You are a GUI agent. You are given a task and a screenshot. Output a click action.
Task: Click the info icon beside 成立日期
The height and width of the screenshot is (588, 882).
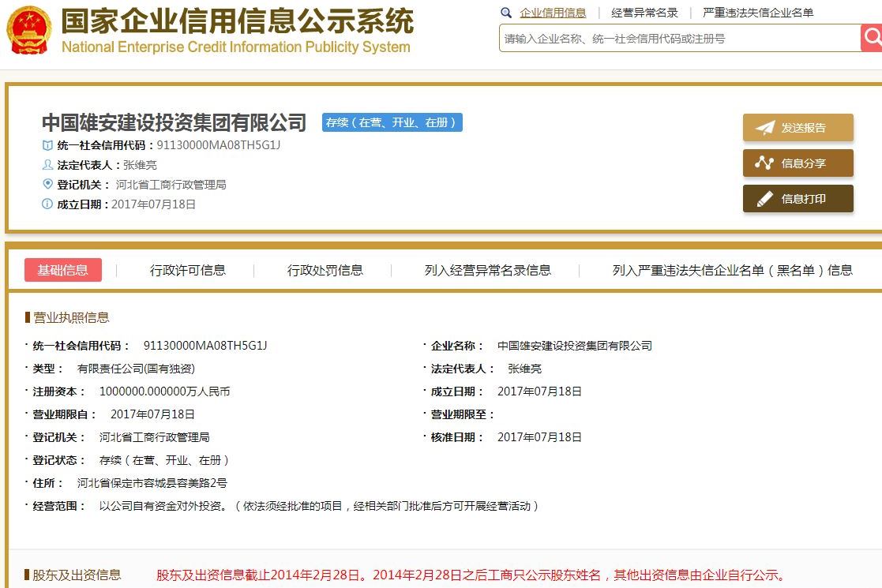[47, 204]
